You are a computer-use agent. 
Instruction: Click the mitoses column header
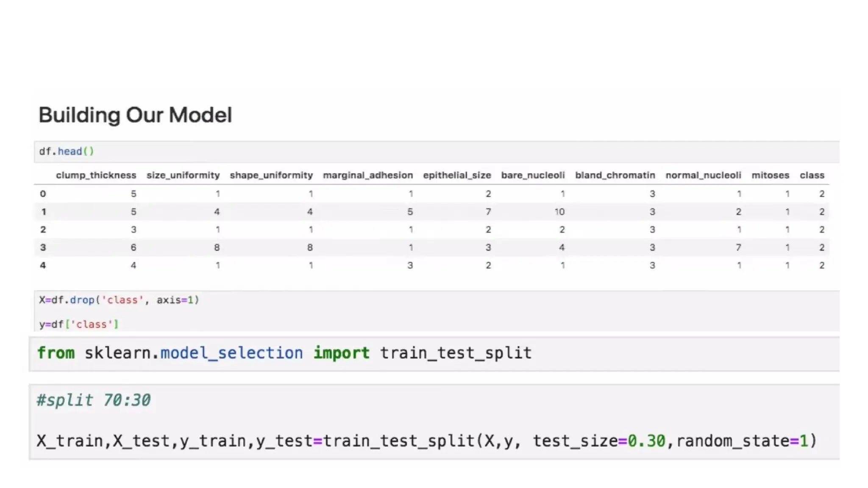point(770,175)
